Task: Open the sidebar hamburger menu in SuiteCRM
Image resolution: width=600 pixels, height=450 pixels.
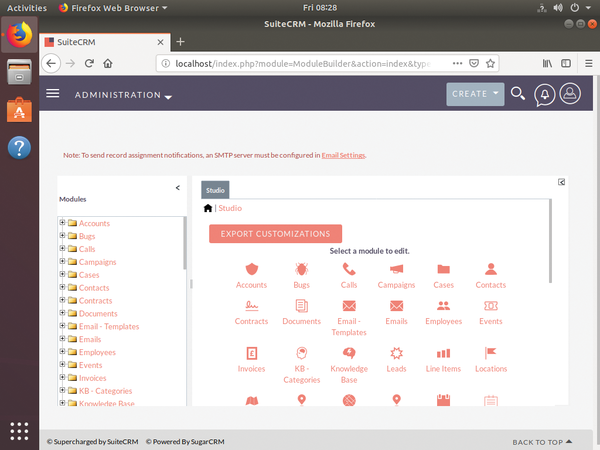Action: 53,93
